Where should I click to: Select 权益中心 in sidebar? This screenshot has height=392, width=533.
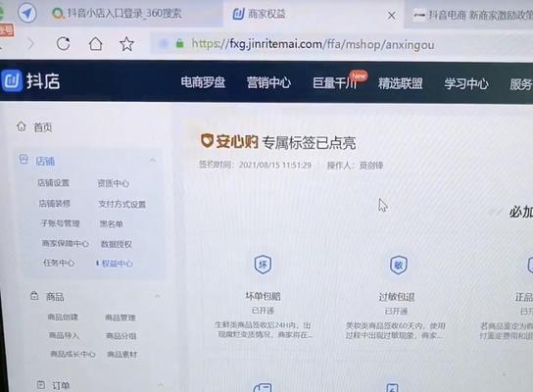click(118, 264)
